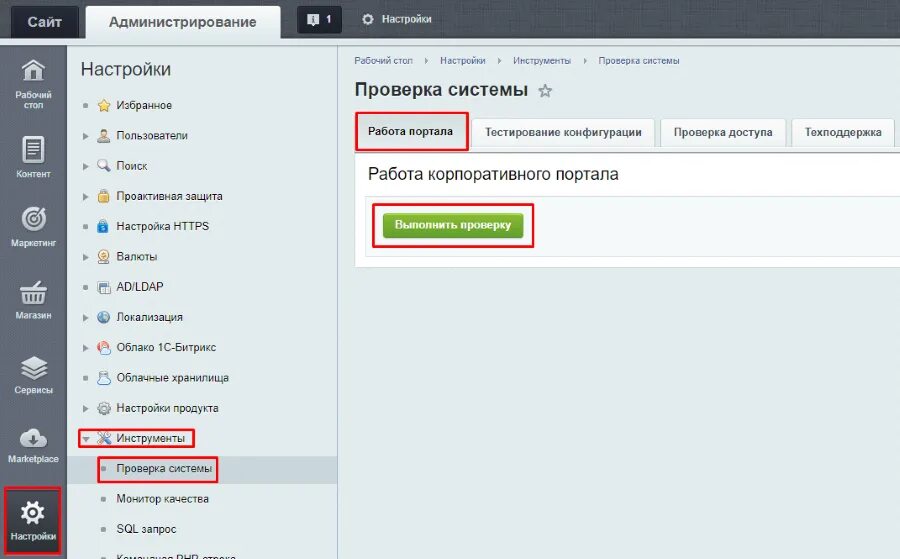Expand the Проактивная защита node arrow
Viewport: 900px width, 559px height.
pos(86,196)
